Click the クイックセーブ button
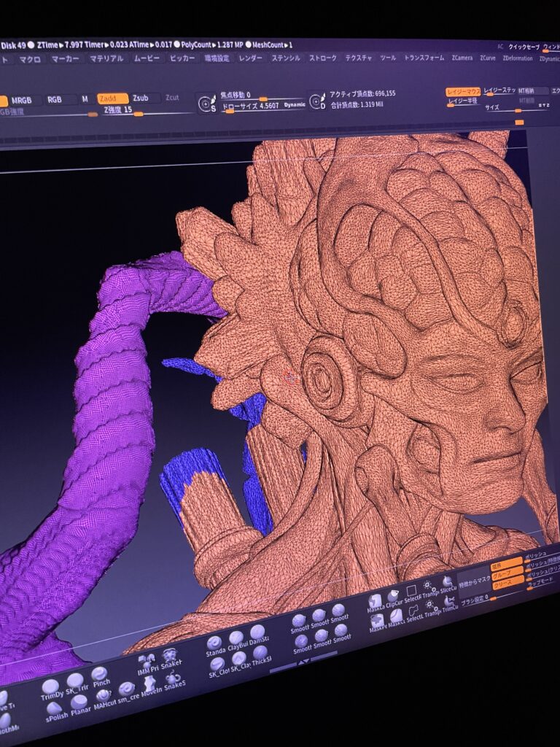The width and height of the screenshot is (560, 747). (524, 47)
